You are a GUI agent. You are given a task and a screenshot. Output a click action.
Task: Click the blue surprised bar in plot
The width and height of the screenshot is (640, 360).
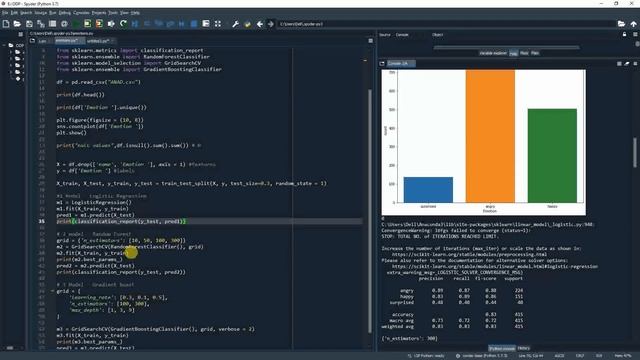[428, 190]
